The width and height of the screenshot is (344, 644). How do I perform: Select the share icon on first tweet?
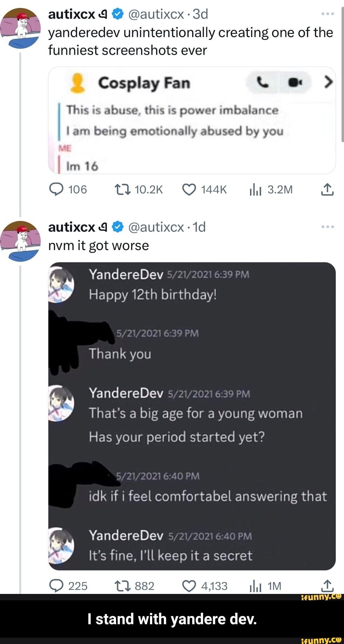click(x=328, y=189)
